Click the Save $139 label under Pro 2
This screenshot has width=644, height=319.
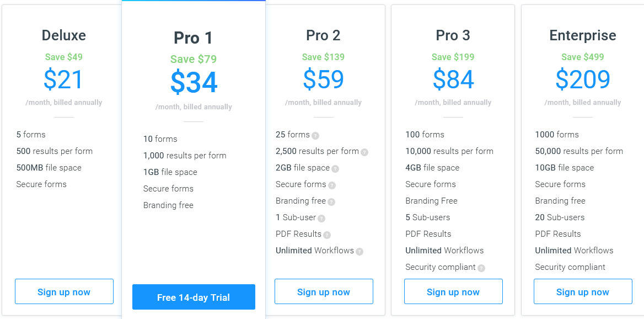coord(323,57)
